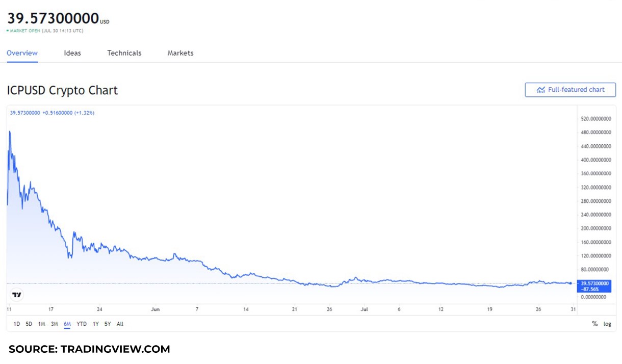Viewport: 622px width, 364px height.
Task: Set chart range to 1Y
Action: coord(95,324)
